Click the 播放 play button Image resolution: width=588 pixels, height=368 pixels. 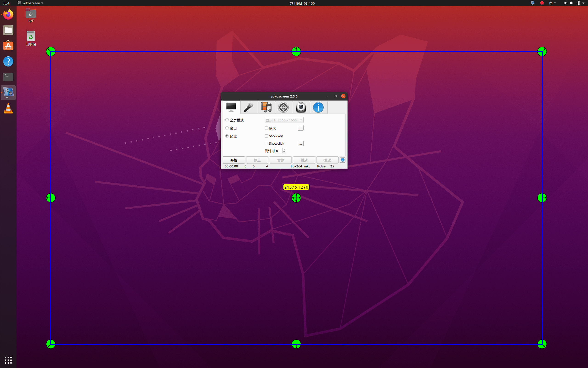304,160
